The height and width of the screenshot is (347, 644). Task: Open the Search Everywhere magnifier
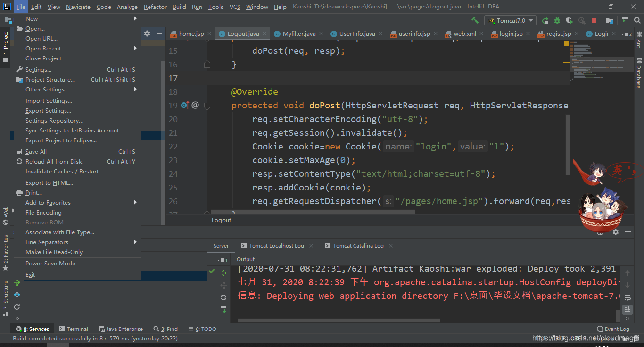coord(637,20)
